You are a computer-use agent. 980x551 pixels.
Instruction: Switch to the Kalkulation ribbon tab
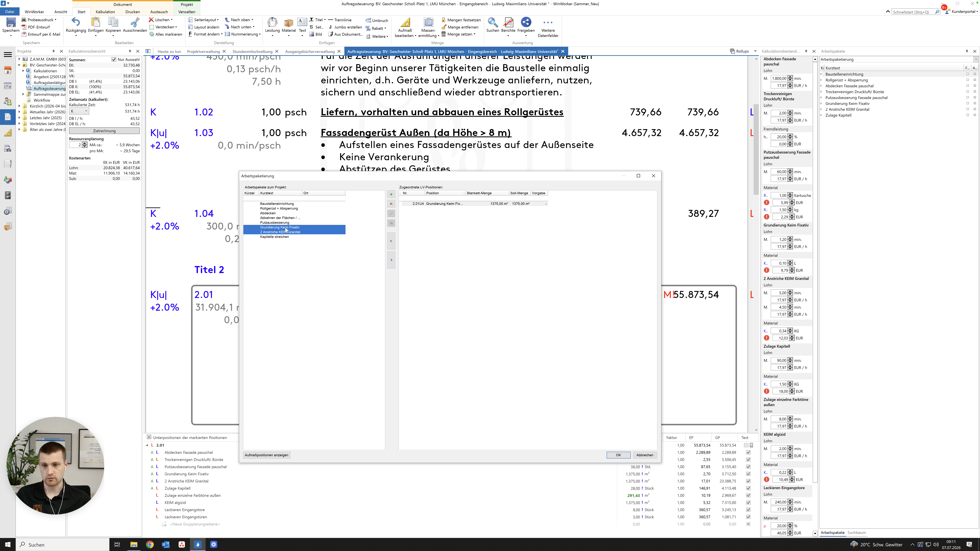point(105,12)
